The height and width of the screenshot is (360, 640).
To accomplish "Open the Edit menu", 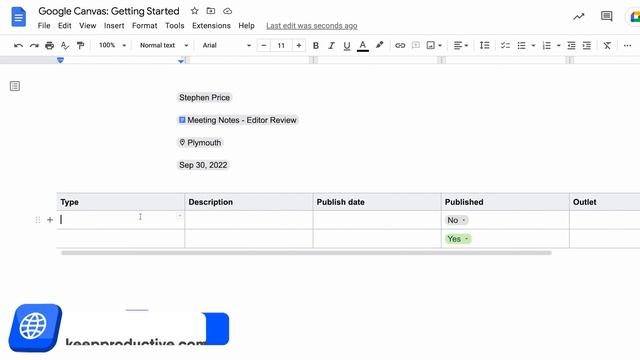I will pyautogui.click(x=64, y=26).
